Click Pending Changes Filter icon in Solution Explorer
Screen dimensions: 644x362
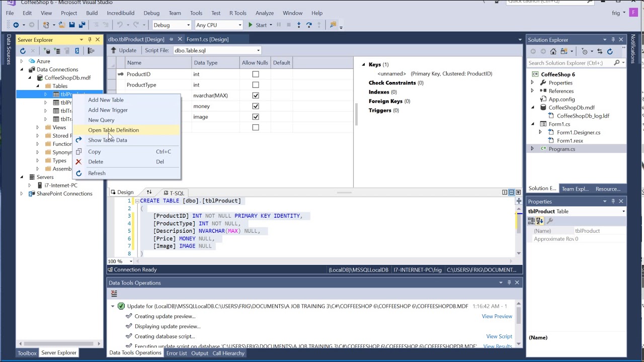[584, 51]
